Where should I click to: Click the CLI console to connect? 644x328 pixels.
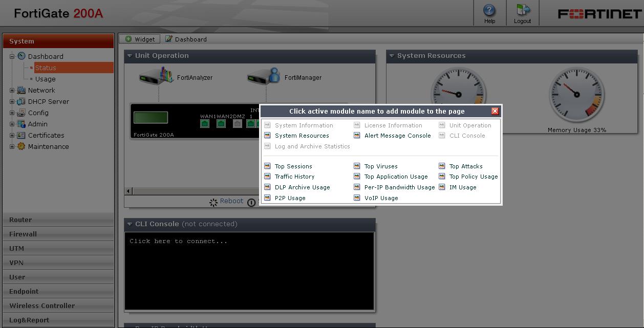249,271
